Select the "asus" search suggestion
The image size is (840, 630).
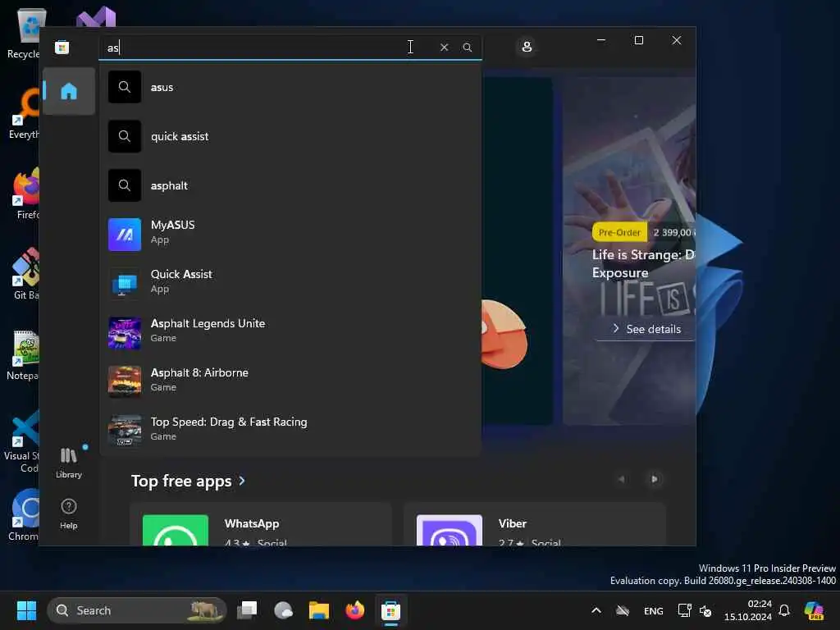pyautogui.click(x=290, y=87)
